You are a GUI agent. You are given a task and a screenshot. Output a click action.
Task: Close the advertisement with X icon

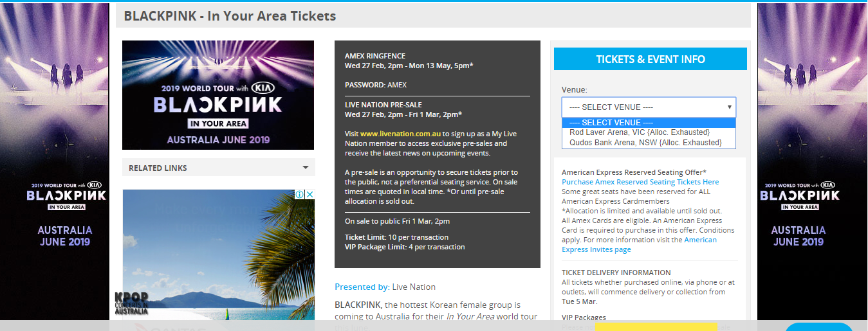(x=309, y=194)
